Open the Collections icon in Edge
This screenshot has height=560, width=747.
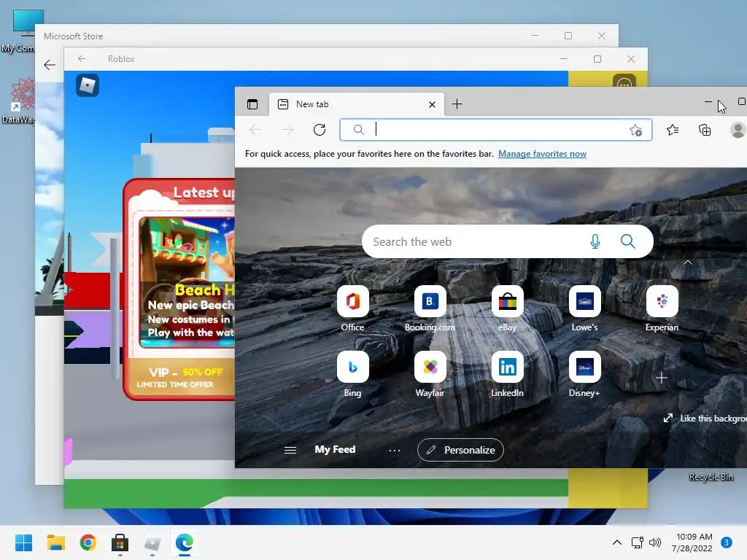(x=705, y=130)
